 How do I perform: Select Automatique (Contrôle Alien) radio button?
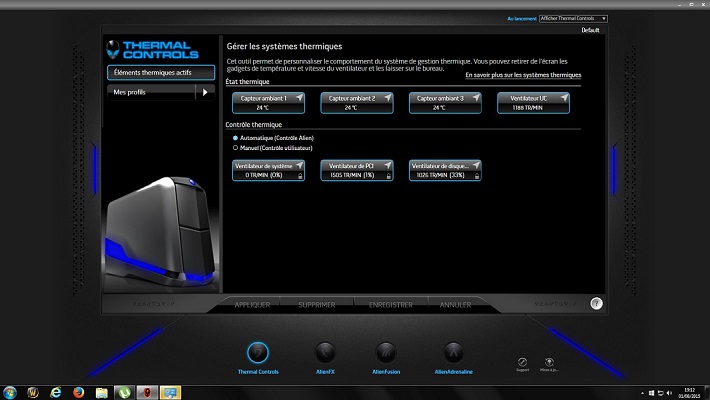235,138
